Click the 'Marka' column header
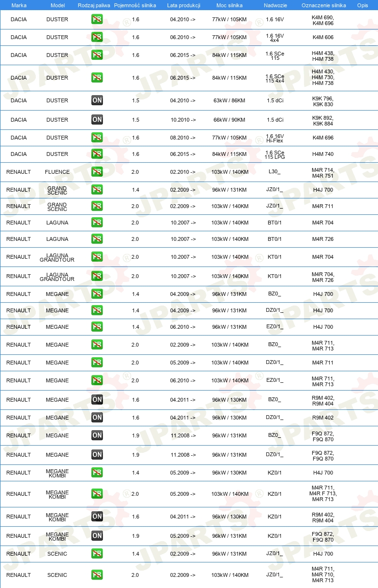 point(19,5)
